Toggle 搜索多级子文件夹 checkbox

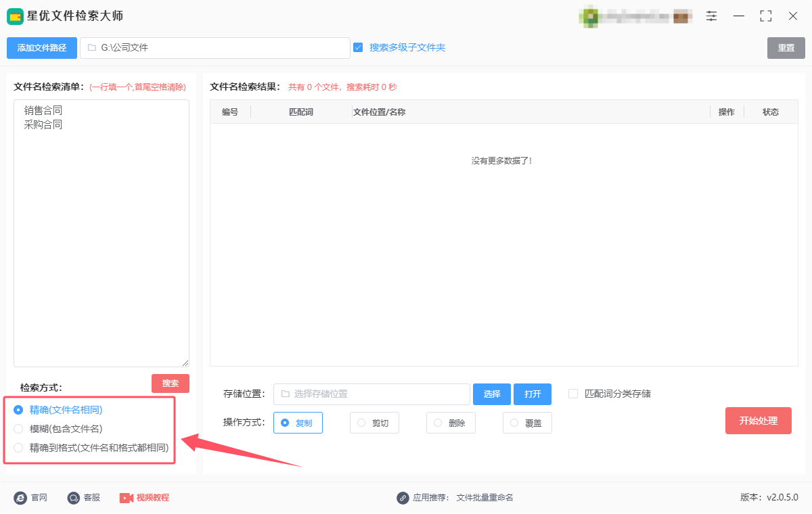pyautogui.click(x=358, y=47)
